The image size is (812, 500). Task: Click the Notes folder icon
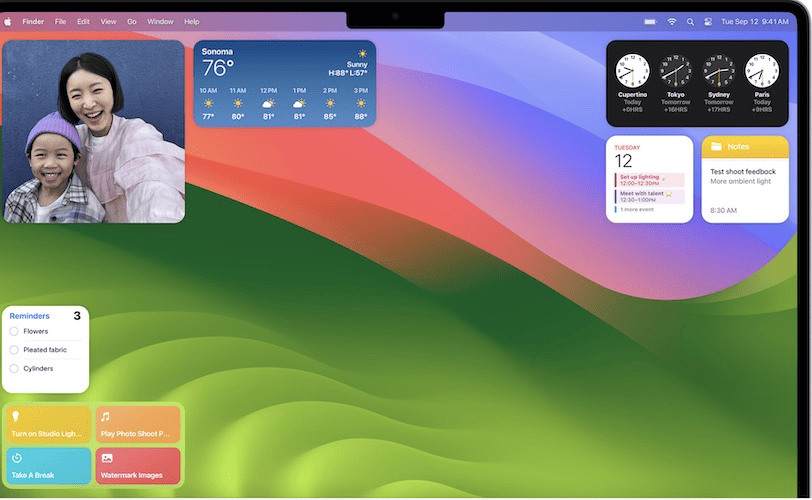tap(716, 147)
